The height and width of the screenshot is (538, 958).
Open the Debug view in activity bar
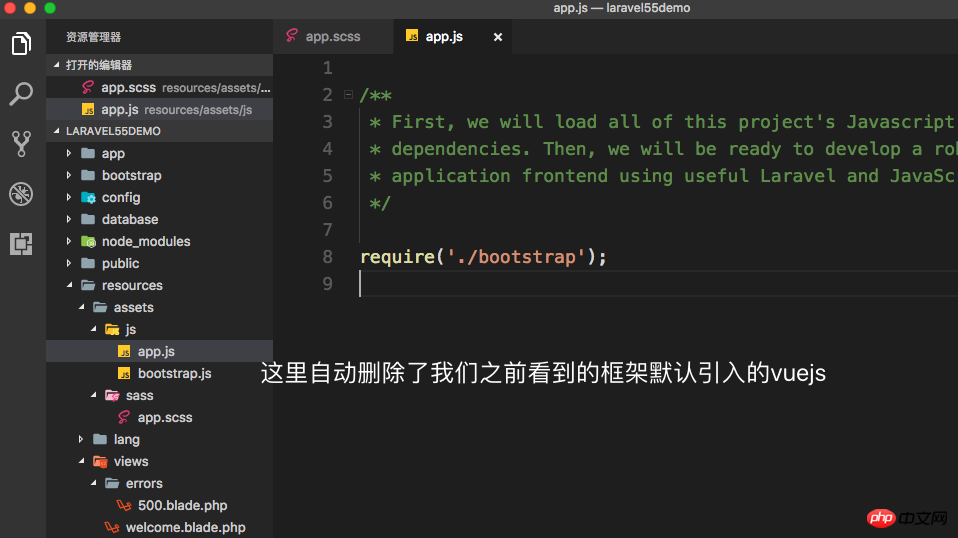coord(21,194)
